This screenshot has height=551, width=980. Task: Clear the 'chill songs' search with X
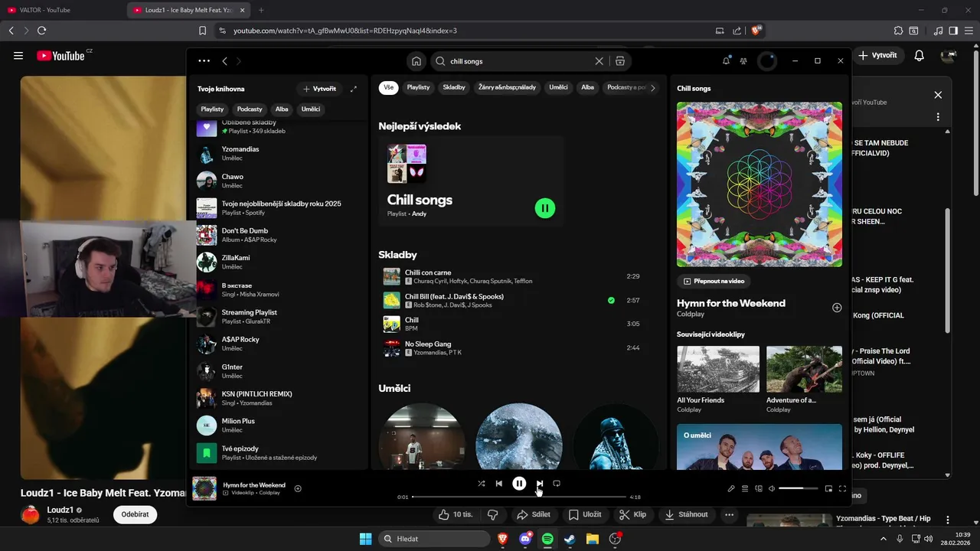(x=599, y=61)
